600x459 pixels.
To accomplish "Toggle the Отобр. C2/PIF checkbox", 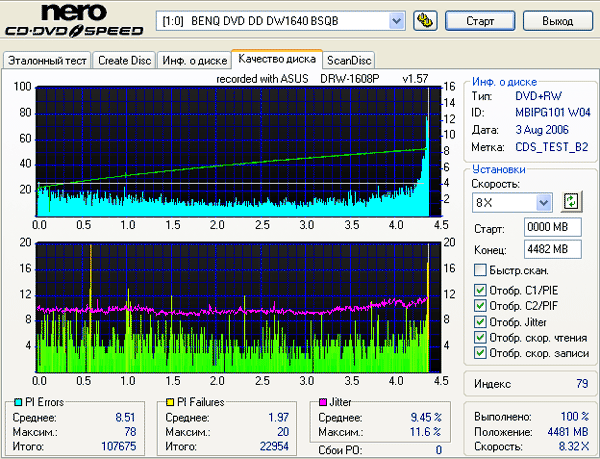I will click(481, 307).
